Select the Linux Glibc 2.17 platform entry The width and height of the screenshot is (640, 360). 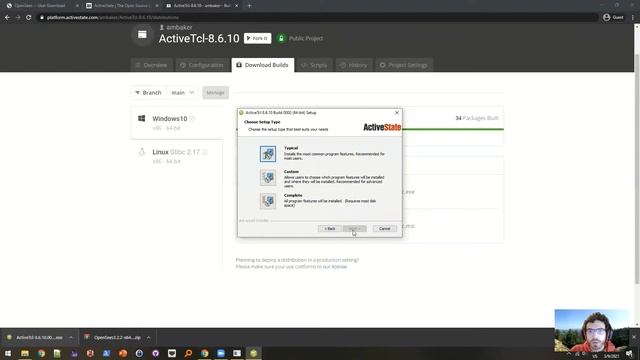[x=177, y=156]
